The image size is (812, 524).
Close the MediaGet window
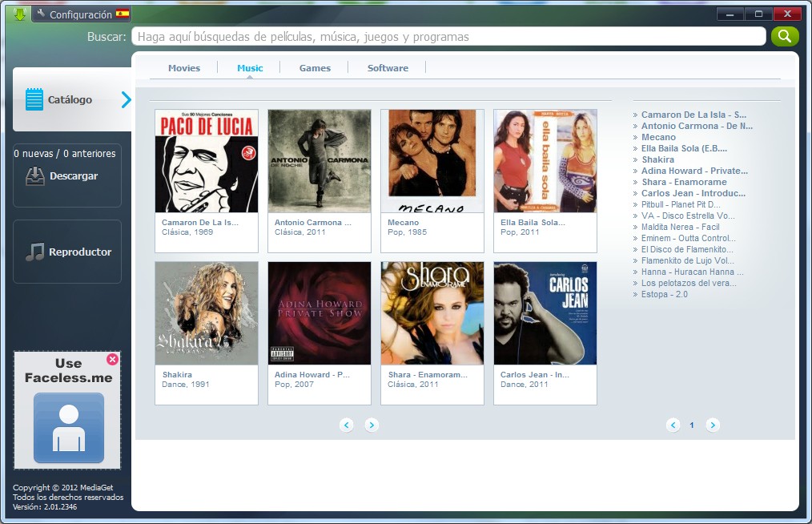pos(788,14)
